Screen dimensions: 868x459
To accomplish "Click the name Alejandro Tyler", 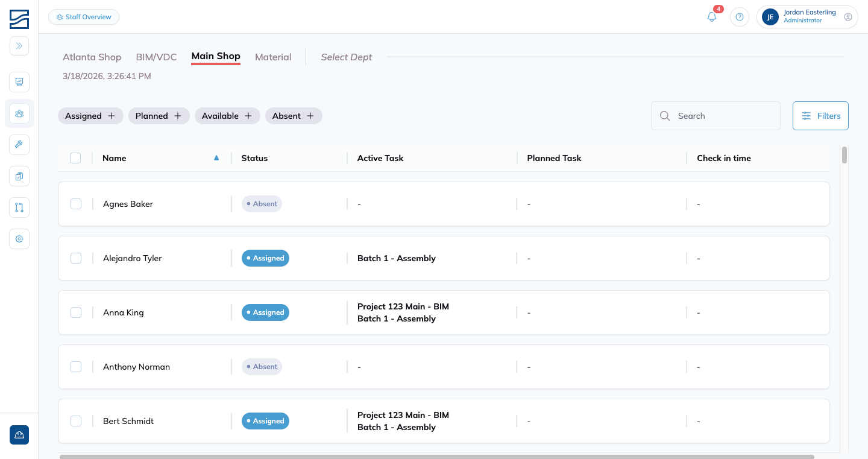I will coord(133,258).
